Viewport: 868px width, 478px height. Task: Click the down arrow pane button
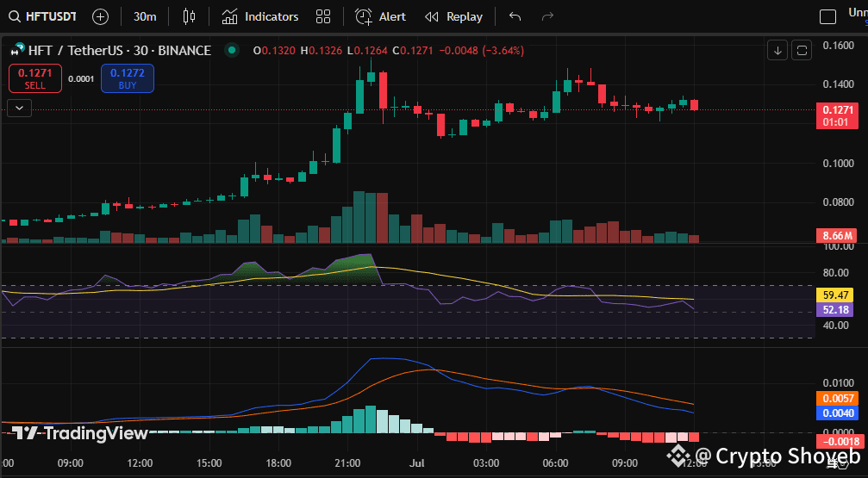tap(777, 51)
